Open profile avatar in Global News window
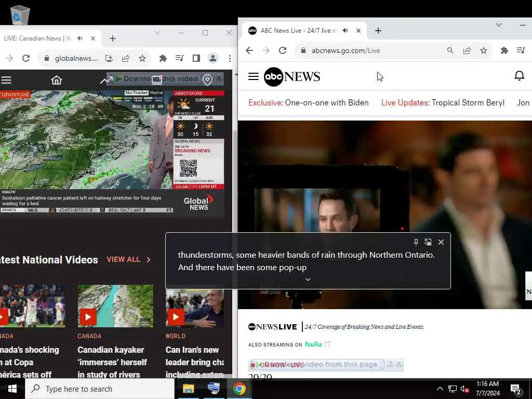Image resolution: width=532 pixels, height=399 pixels. (x=213, y=58)
